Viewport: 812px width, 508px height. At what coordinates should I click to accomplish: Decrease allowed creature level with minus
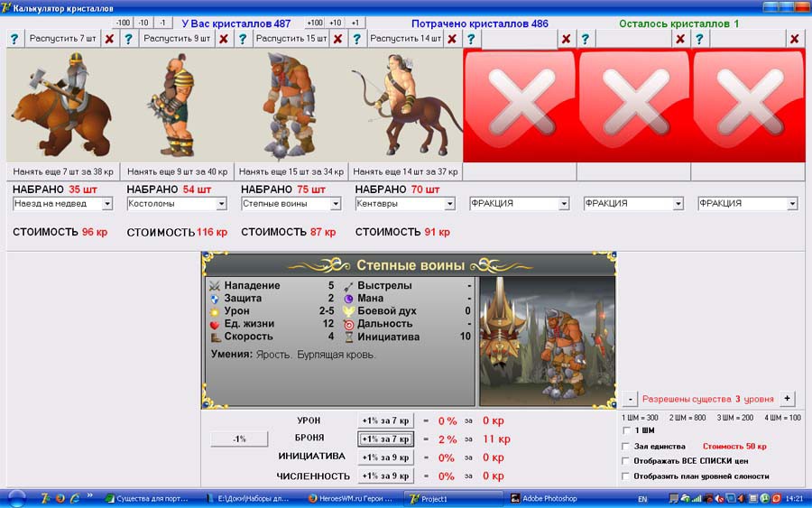pyautogui.click(x=630, y=399)
